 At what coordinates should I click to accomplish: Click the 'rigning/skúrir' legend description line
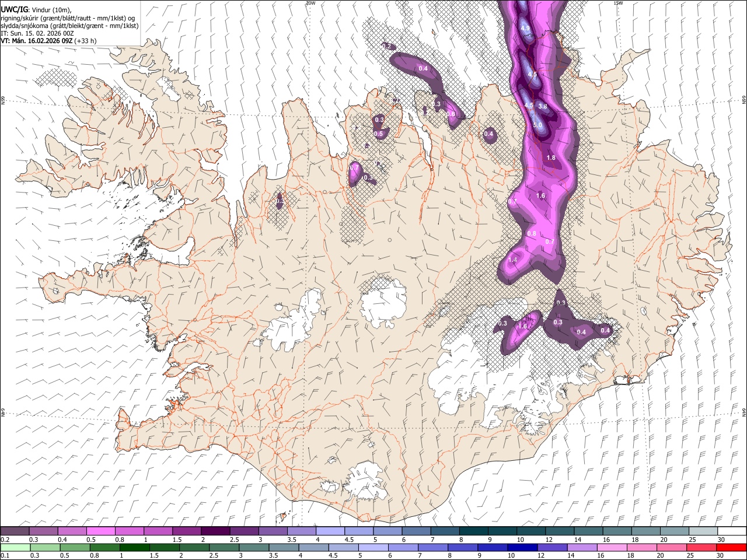pyautogui.click(x=67, y=18)
